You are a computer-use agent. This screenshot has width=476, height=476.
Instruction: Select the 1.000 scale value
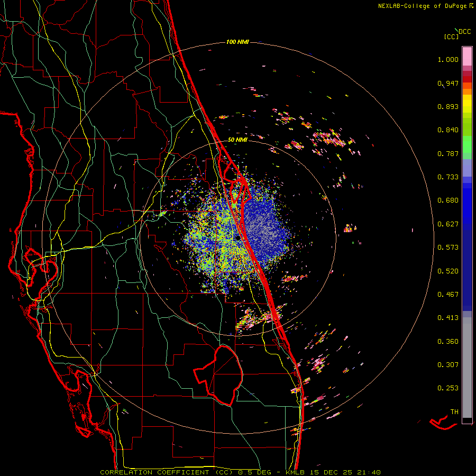[x=448, y=59]
